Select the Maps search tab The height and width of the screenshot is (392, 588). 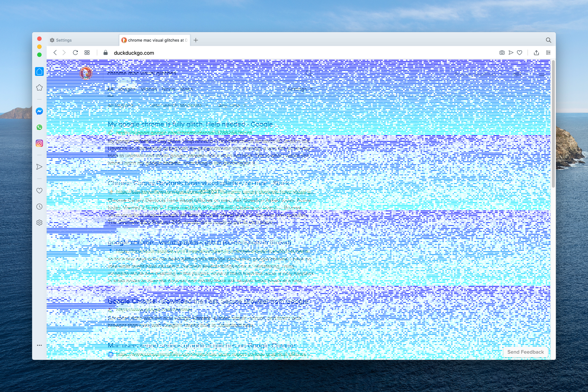tap(187, 89)
